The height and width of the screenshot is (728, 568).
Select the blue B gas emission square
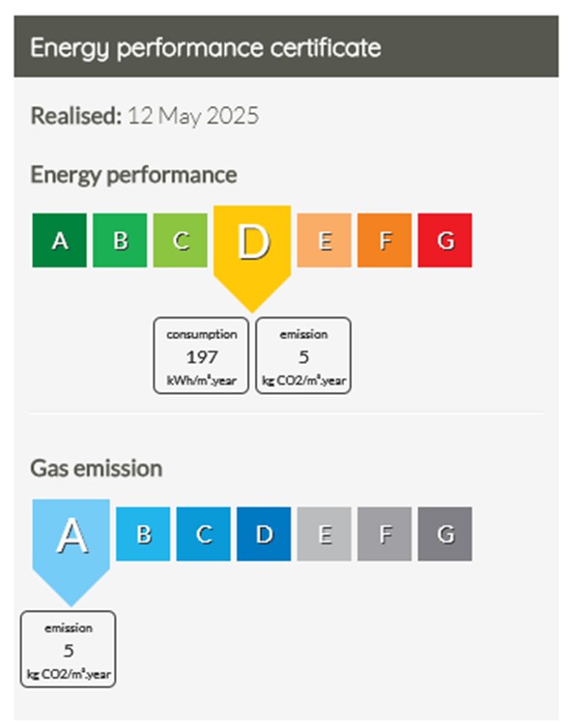pyautogui.click(x=143, y=534)
